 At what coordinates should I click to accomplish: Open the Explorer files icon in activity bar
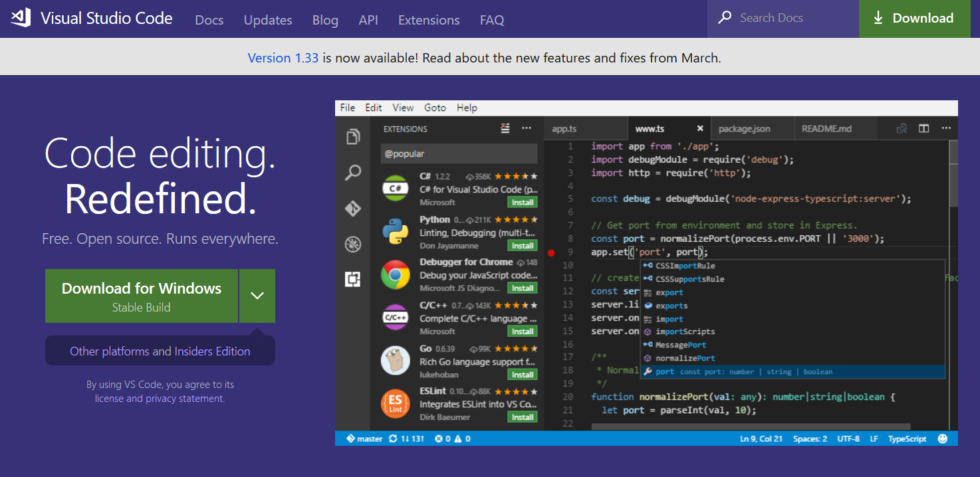[x=353, y=137]
